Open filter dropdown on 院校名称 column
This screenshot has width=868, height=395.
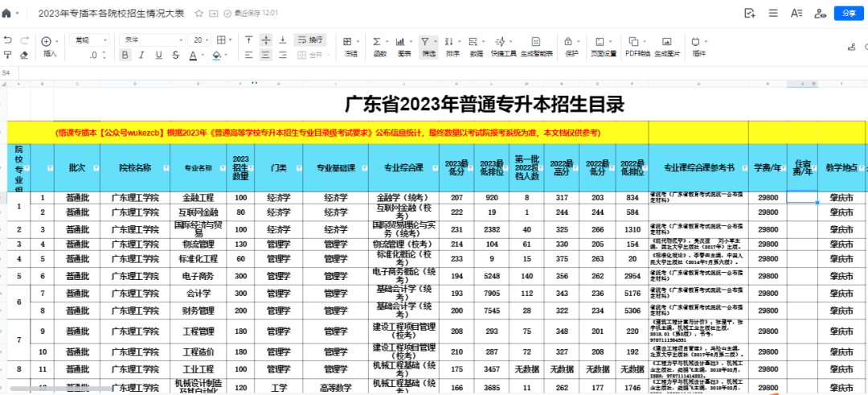point(165,168)
